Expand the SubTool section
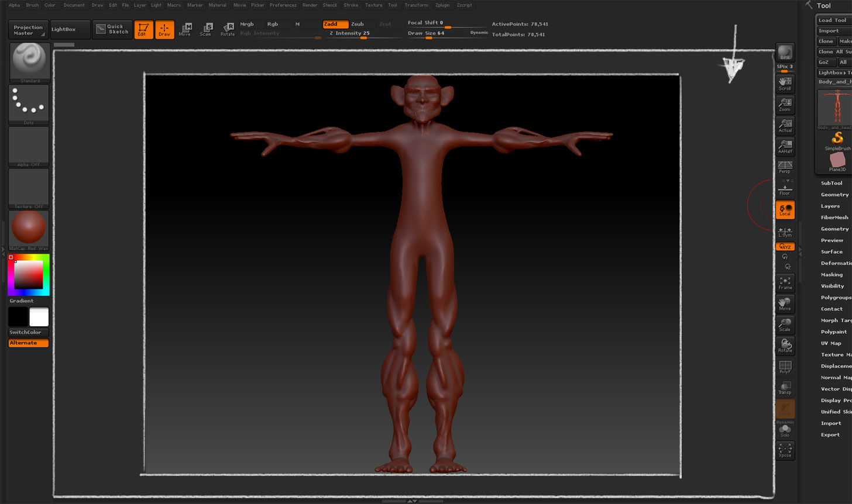 coord(832,183)
